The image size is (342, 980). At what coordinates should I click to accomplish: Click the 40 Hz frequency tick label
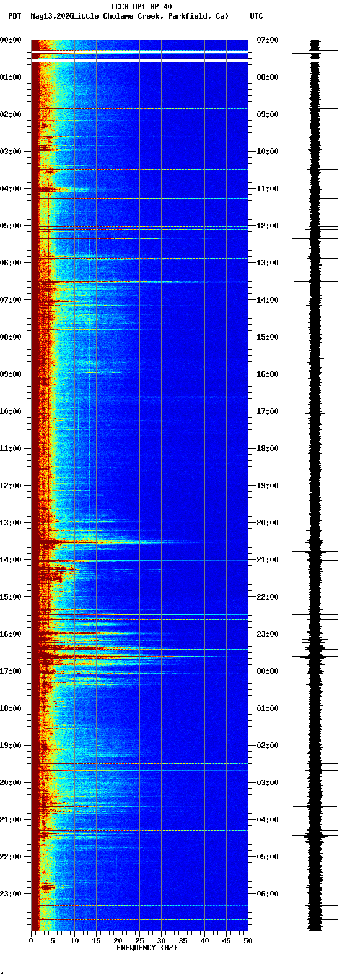pos(204,941)
